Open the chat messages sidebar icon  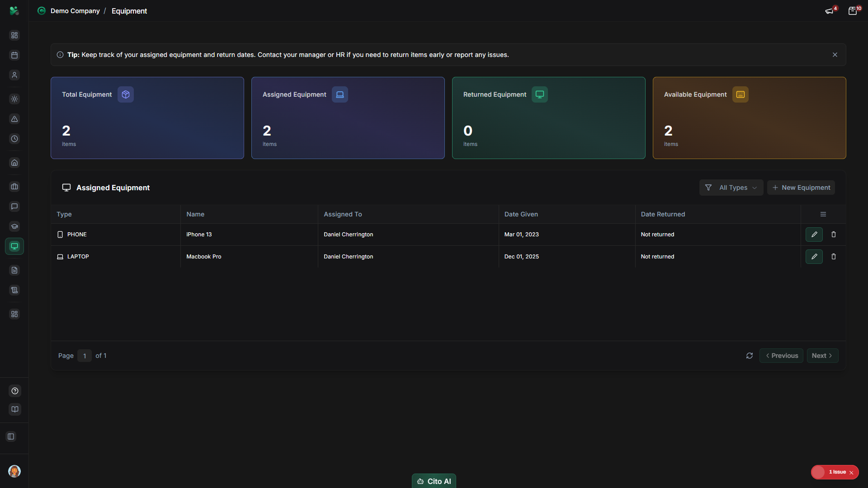pos(14,206)
